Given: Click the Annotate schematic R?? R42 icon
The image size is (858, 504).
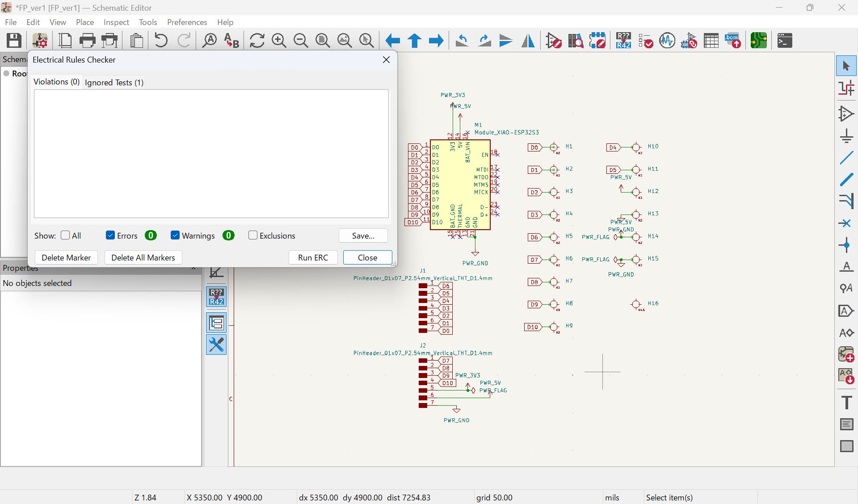Looking at the screenshot, I should pyautogui.click(x=623, y=41).
